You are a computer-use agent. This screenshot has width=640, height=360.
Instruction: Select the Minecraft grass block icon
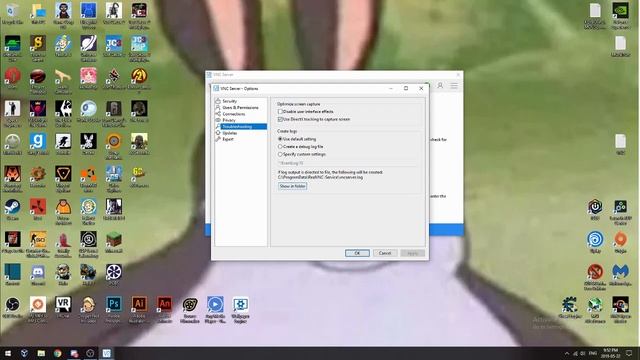113,242
